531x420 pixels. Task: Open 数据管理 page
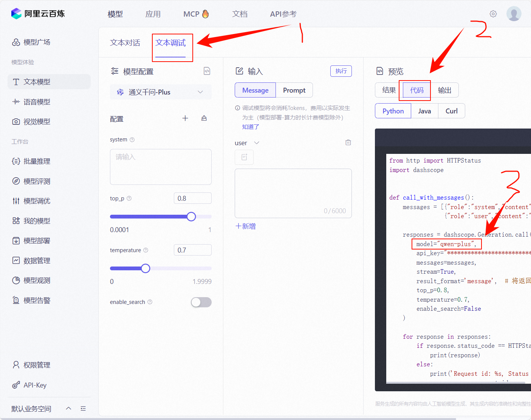[49, 260]
